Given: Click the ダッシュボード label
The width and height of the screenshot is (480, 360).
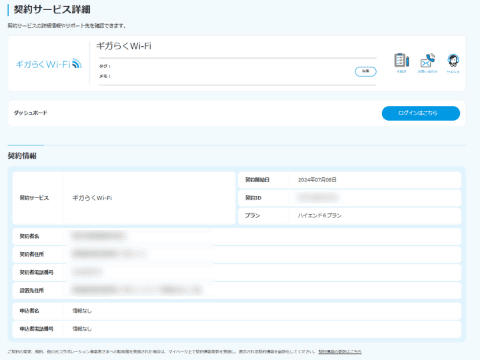Looking at the screenshot, I should coord(30,113).
